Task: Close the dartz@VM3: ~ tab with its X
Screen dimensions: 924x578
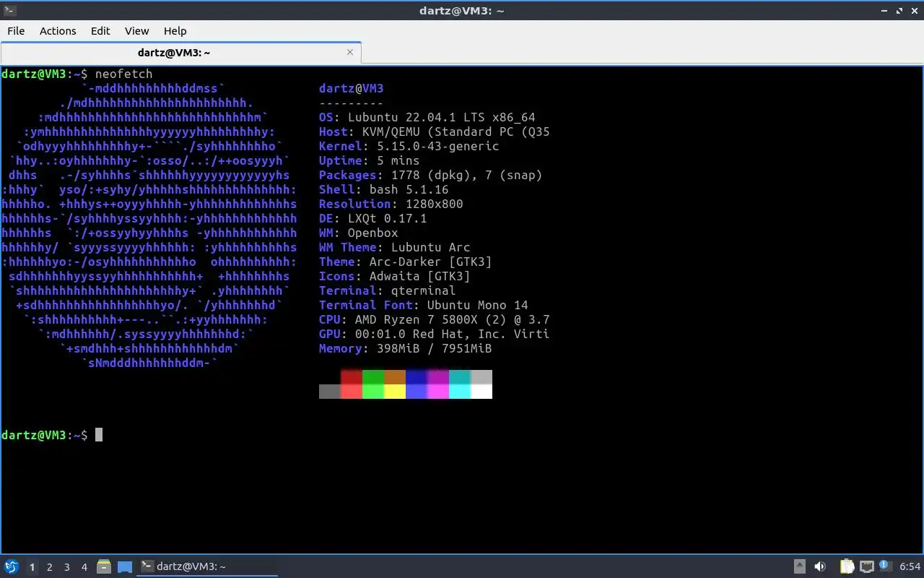Action: (x=350, y=52)
